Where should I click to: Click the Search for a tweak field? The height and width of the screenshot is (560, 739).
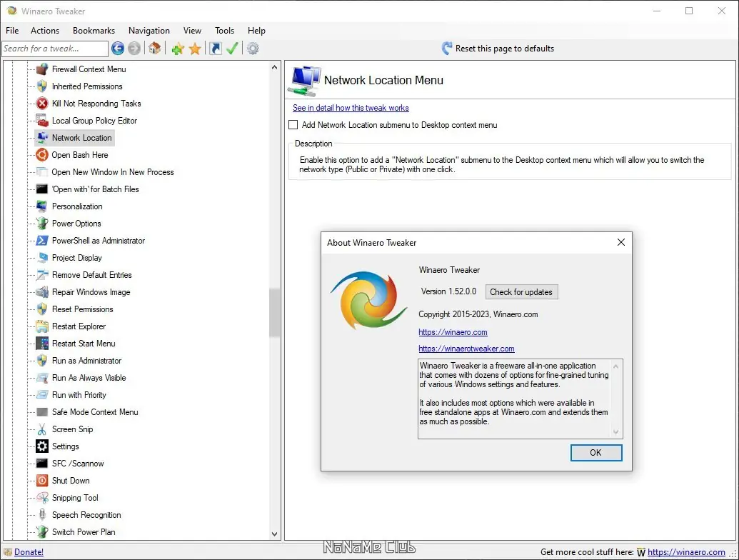click(x=55, y=49)
